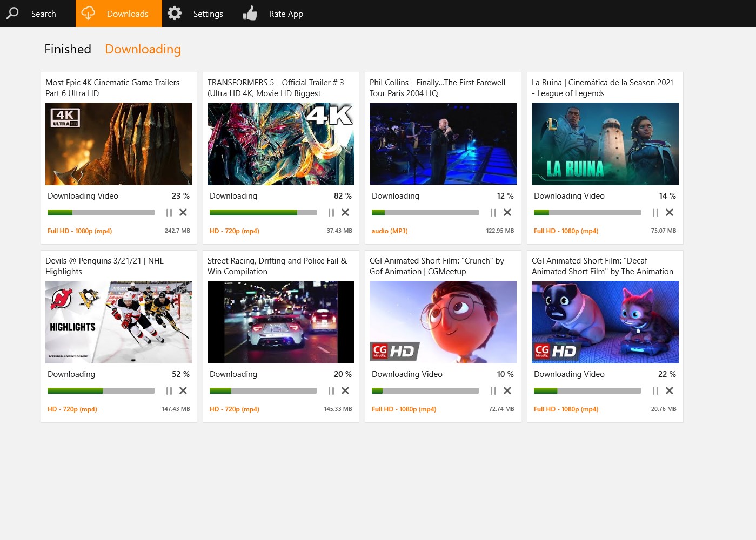Screen dimensions: 756x540
Task: Click the Transformers 5 progress bar
Action: pyautogui.click(x=263, y=212)
